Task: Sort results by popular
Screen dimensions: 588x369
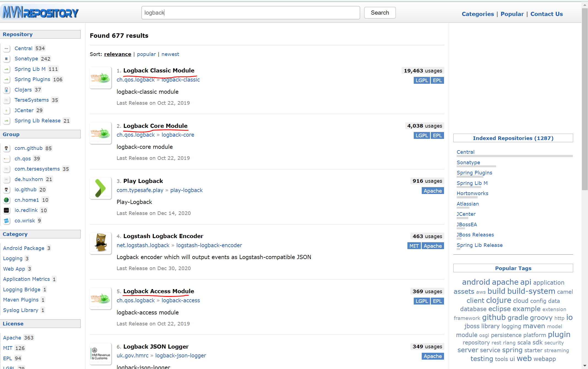Action: click(x=146, y=54)
